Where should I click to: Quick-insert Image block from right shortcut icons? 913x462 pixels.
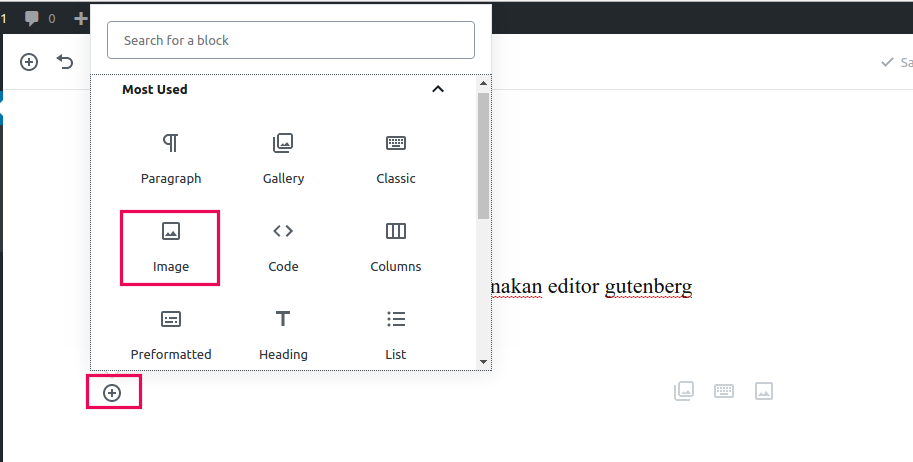click(x=764, y=391)
